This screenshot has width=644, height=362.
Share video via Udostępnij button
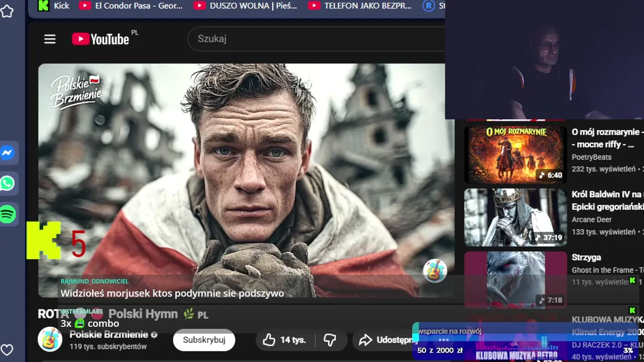click(x=387, y=340)
